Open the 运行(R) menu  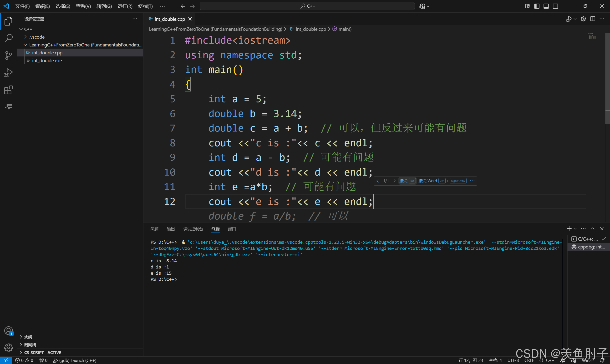pyautogui.click(x=125, y=6)
